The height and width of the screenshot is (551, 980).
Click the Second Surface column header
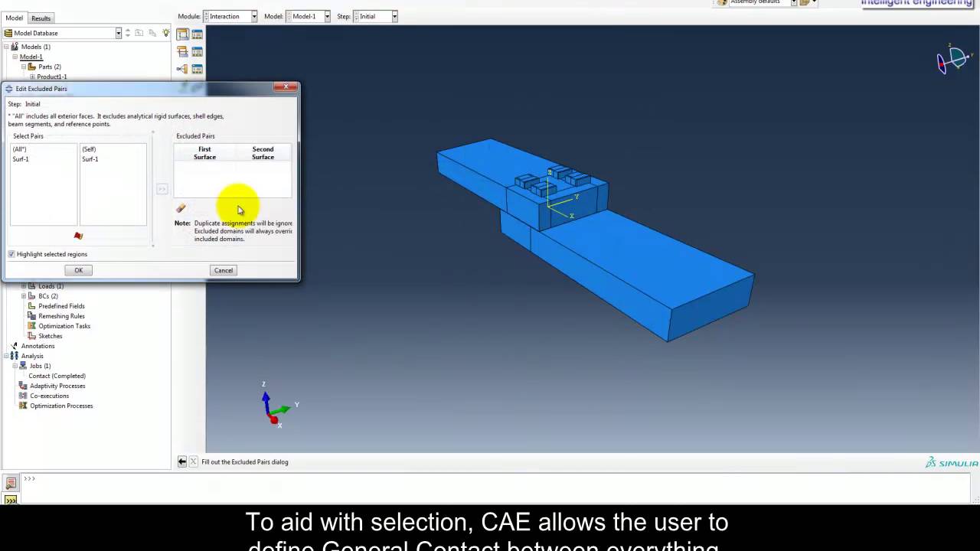pos(263,153)
